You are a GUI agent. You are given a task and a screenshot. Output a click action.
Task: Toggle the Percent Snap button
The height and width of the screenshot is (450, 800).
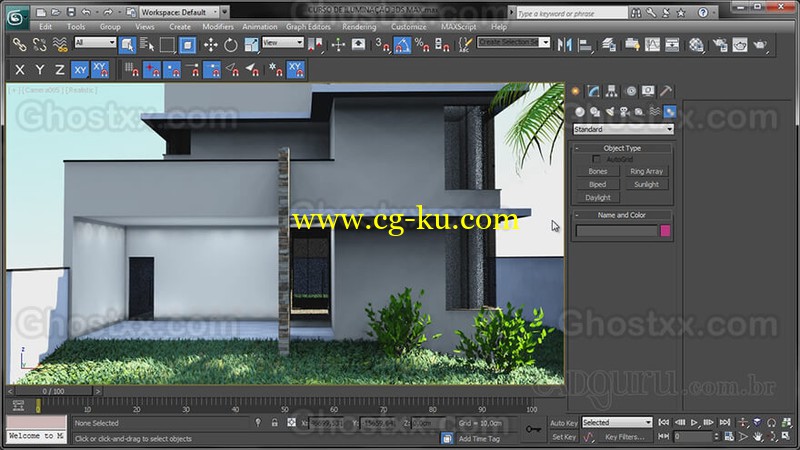coord(422,45)
